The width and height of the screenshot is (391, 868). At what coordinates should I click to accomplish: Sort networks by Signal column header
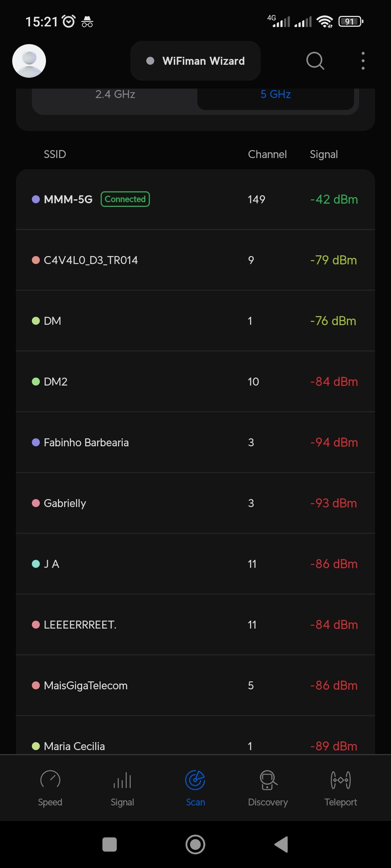(x=324, y=154)
